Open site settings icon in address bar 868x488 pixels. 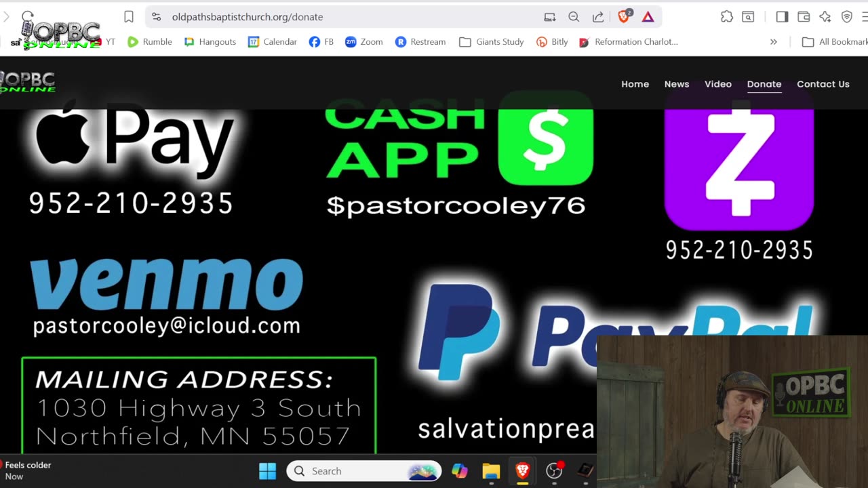click(x=157, y=17)
